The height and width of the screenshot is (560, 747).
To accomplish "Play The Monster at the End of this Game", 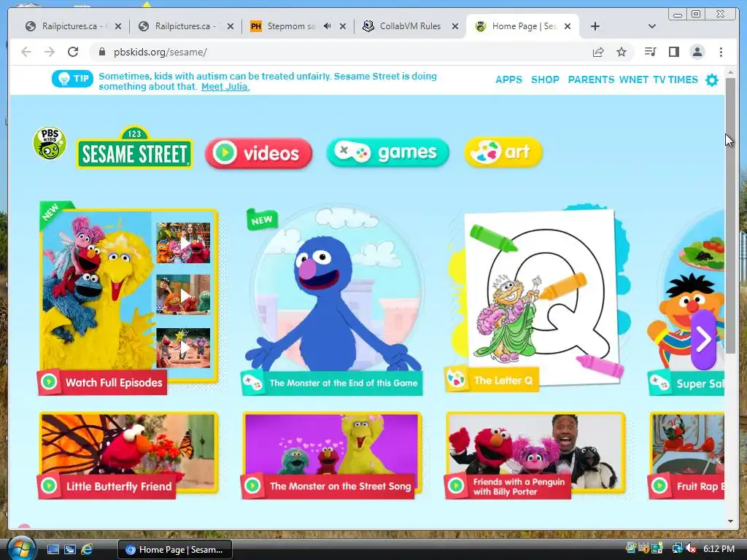I will 333,299.
